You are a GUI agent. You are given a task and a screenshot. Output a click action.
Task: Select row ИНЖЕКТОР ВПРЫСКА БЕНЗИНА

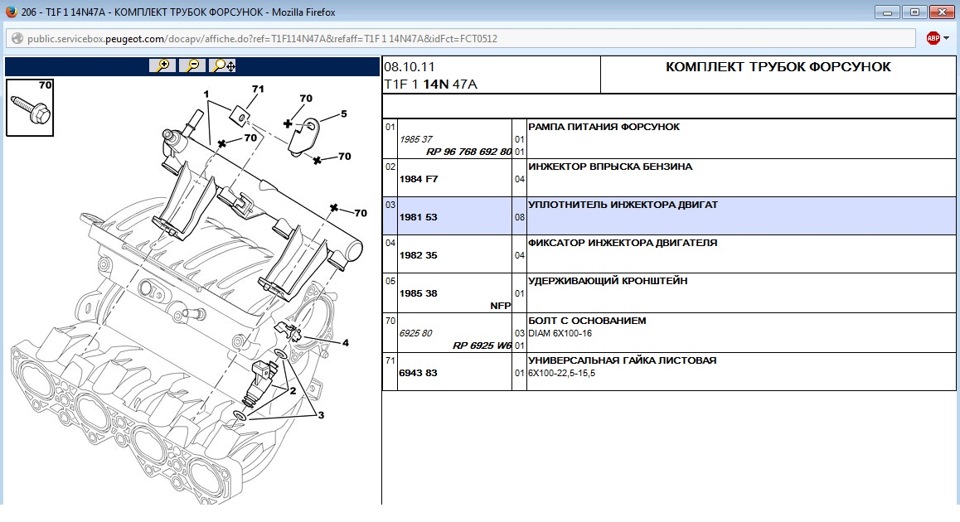coord(669,177)
